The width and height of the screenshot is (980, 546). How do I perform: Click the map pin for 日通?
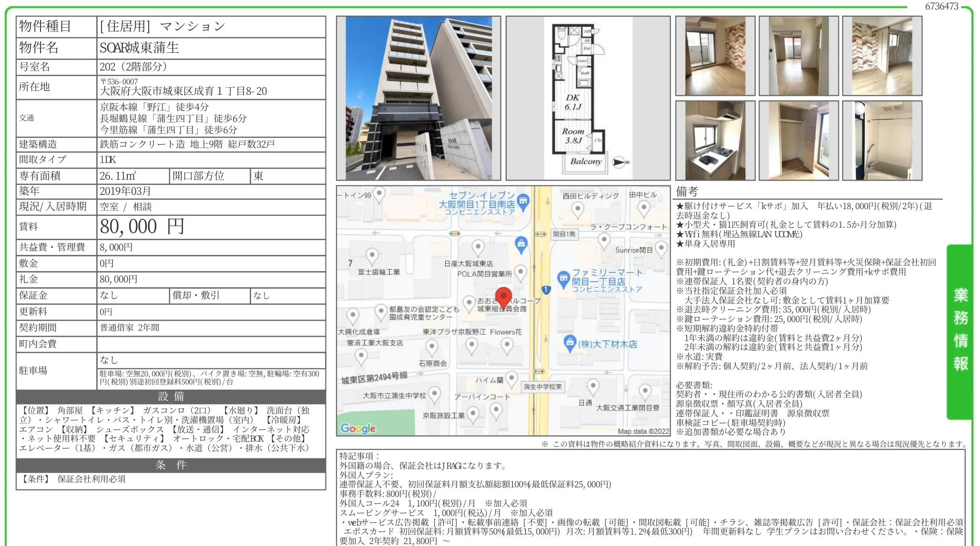coord(593,387)
